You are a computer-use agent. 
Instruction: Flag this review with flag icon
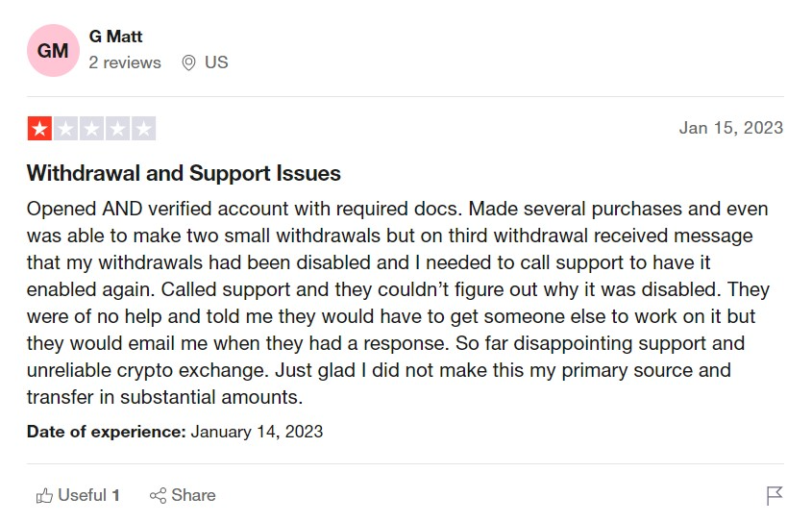pyautogui.click(x=775, y=496)
